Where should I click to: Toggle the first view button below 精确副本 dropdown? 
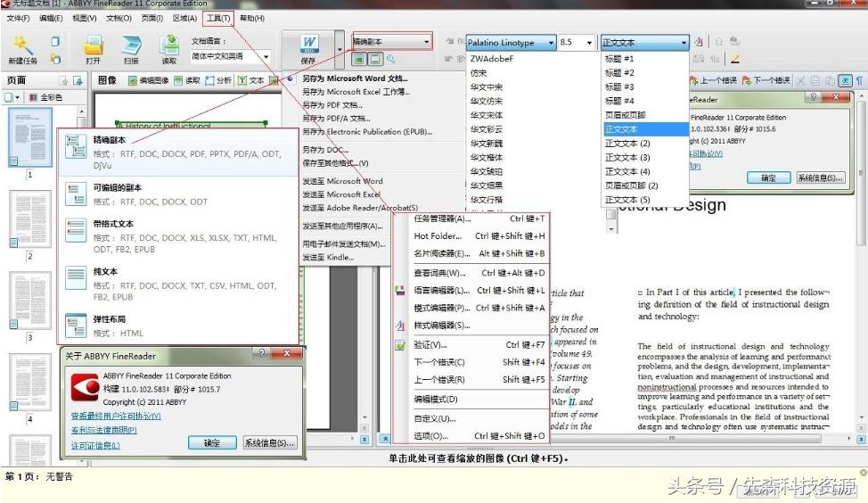click(x=359, y=59)
